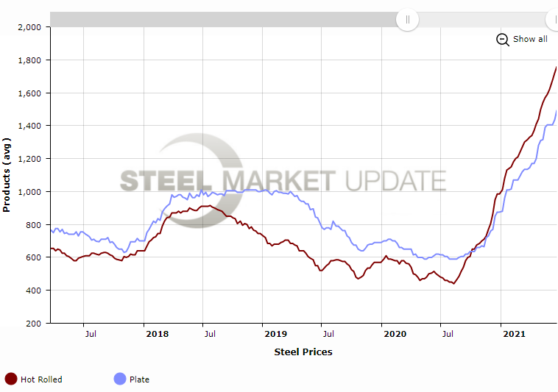Toggle the Plate series blue marker
Viewport: 558px width, 392px height.
119,379
